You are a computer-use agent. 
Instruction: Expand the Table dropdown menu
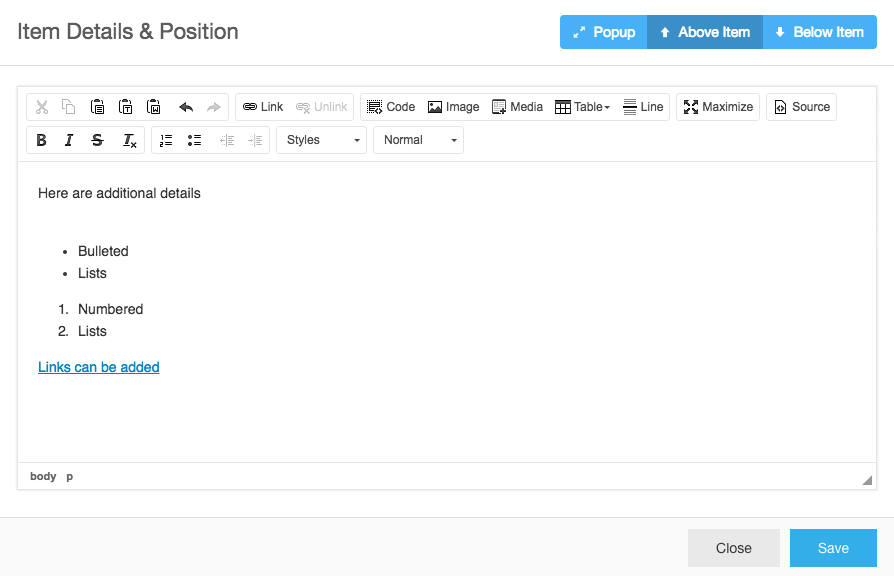pyautogui.click(x=582, y=107)
